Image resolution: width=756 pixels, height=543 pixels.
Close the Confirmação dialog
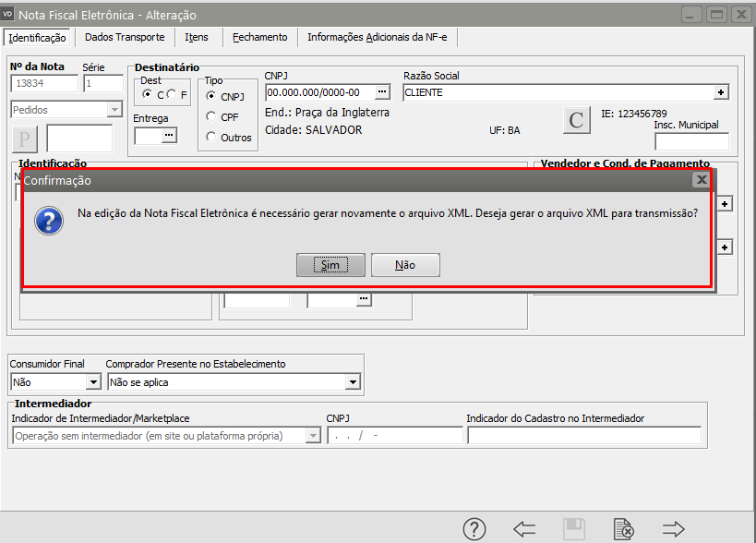[x=702, y=180]
